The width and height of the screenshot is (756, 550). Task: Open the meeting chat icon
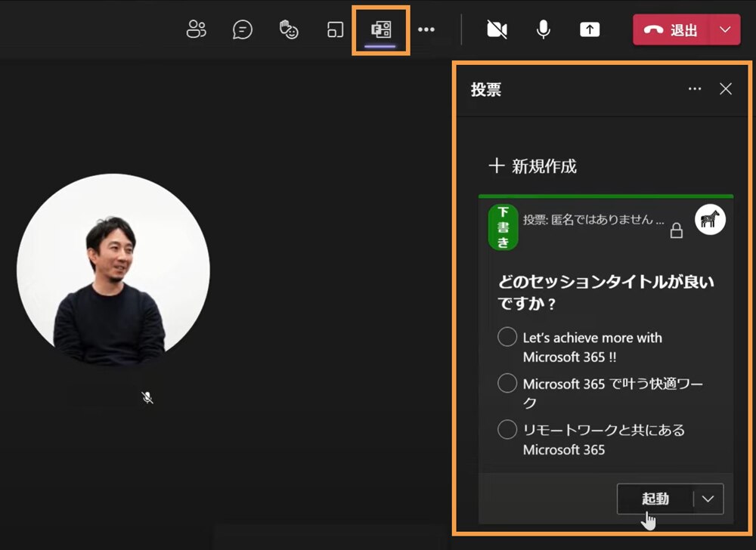[242, 29]
